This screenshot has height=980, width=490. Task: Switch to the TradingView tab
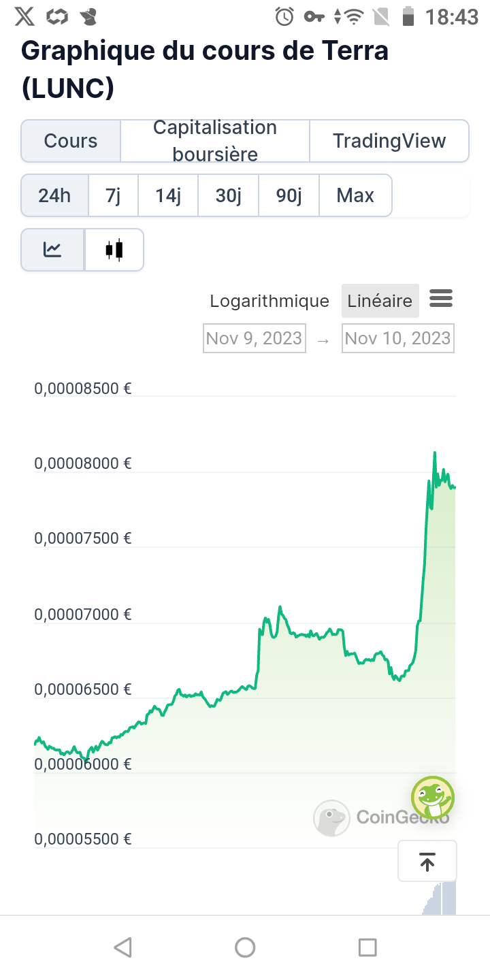tap(389, 141)
